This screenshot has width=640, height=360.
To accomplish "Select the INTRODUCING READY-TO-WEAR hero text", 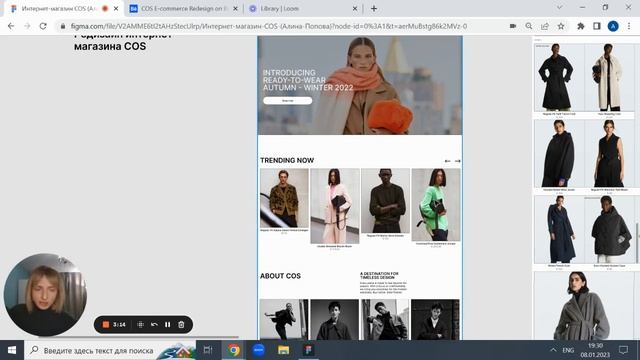I will [x=308, y=80].
